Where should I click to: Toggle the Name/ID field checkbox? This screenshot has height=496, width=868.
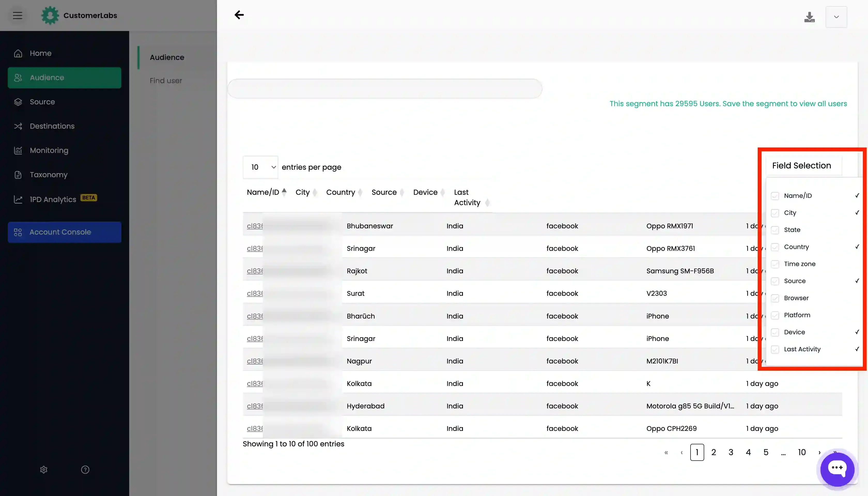point(775,196)
